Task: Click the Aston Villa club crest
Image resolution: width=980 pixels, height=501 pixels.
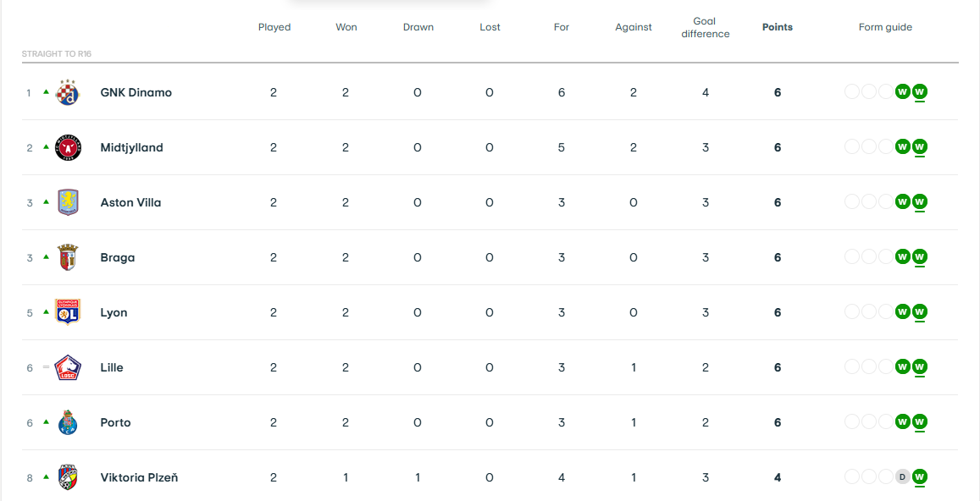Action: 68,202
